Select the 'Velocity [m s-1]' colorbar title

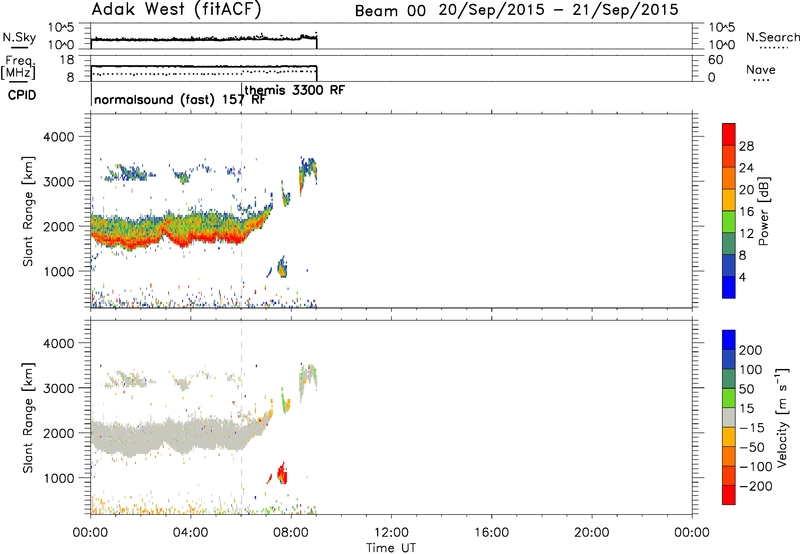click(782, 417)
